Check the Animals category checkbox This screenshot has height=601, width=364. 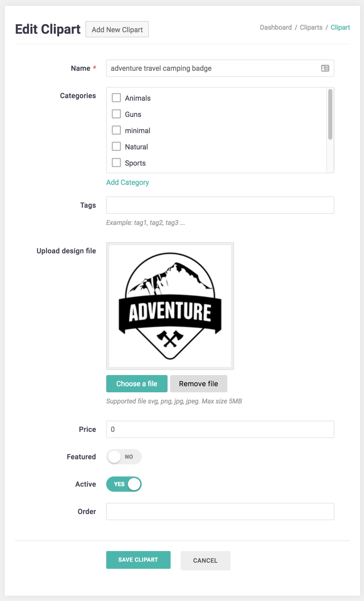pyautogui.click(x=116, y=98)
